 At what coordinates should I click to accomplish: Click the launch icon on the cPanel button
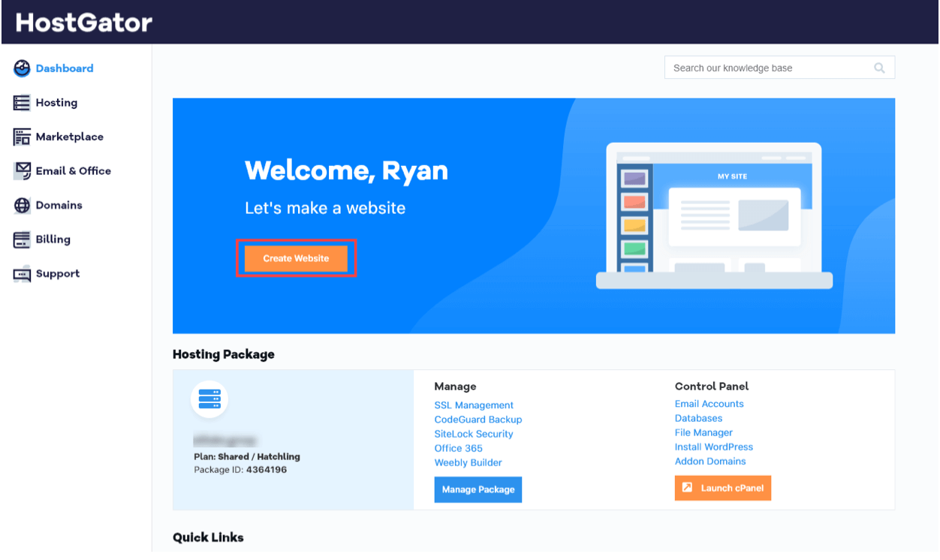click(687, 487)
